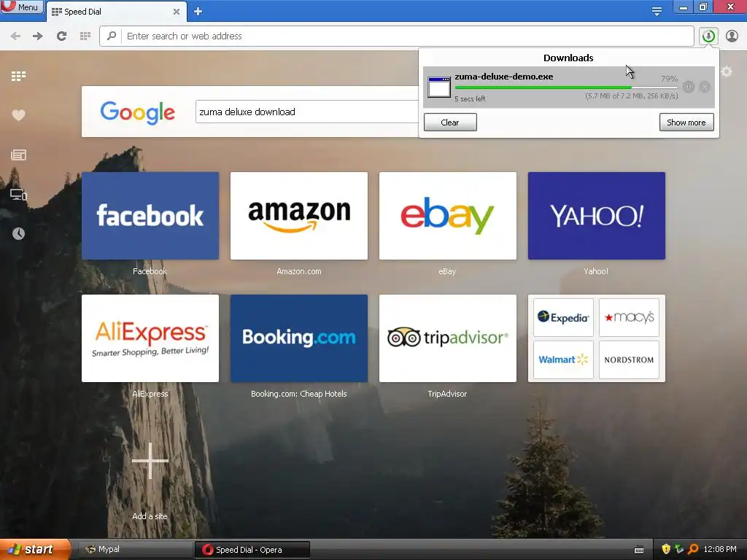
Task: Click the security shield tray icon
Action: point(666,549)
